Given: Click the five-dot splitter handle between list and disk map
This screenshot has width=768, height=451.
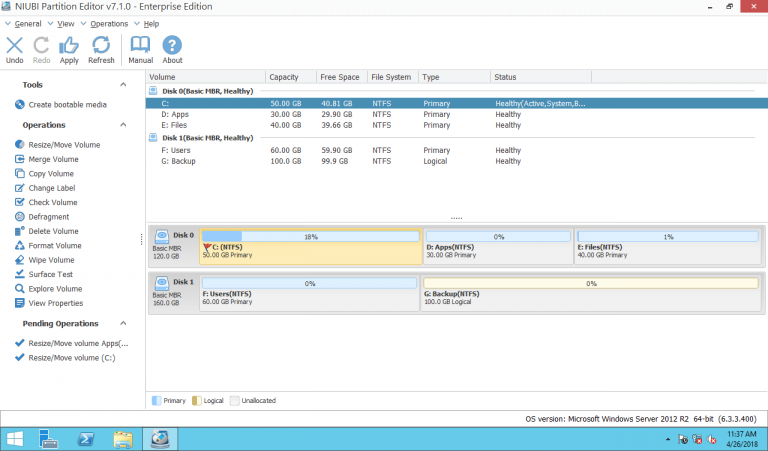Looking at the screenshot, I should point(456,218).
